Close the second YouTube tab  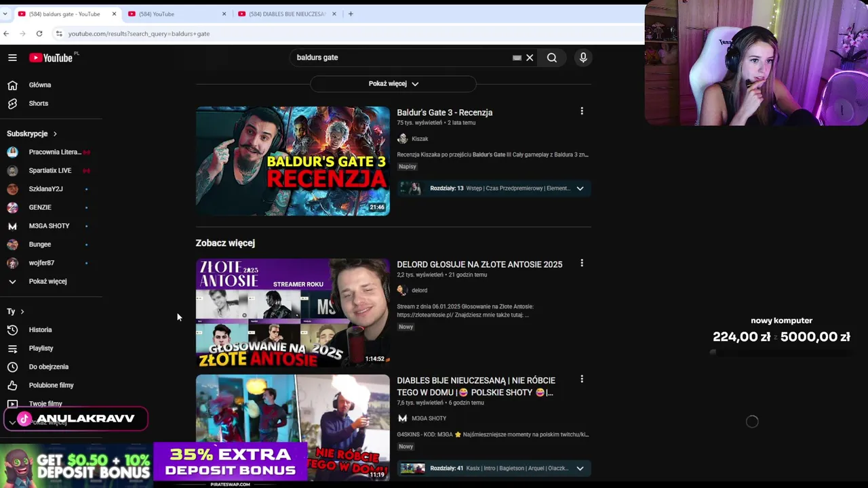coord(224,14)
